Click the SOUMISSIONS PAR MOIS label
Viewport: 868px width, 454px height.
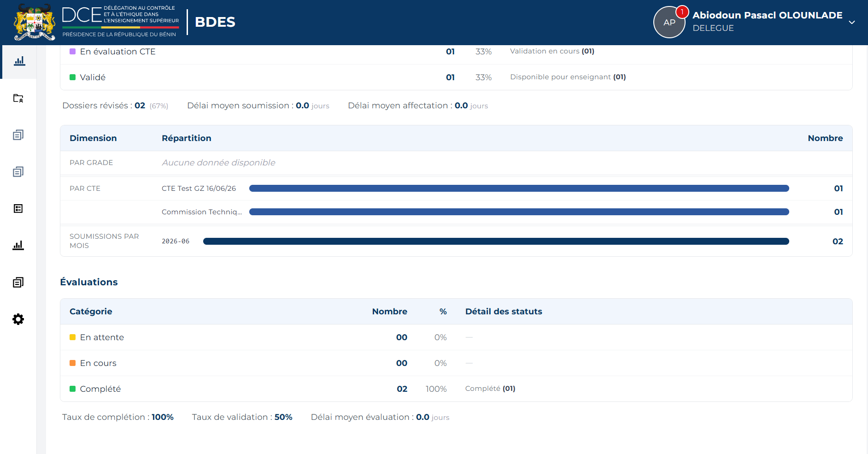point(104,241)
